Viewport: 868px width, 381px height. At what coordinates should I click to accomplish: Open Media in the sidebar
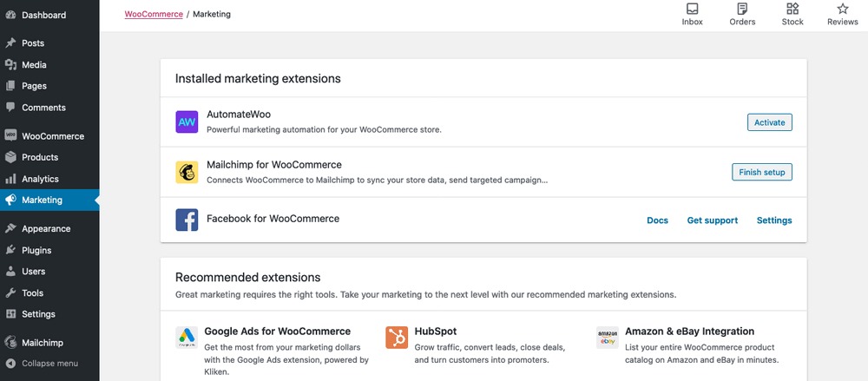point(34,65)
